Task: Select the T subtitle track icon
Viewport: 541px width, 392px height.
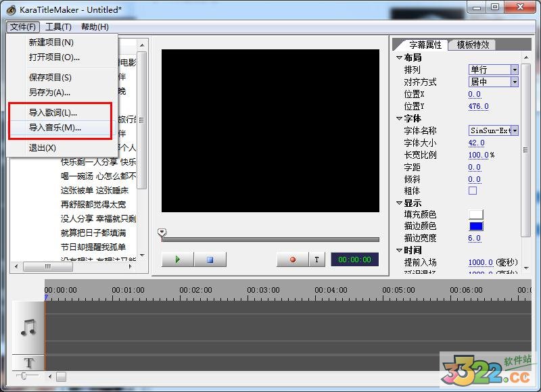Action: [x=28, y=363]
